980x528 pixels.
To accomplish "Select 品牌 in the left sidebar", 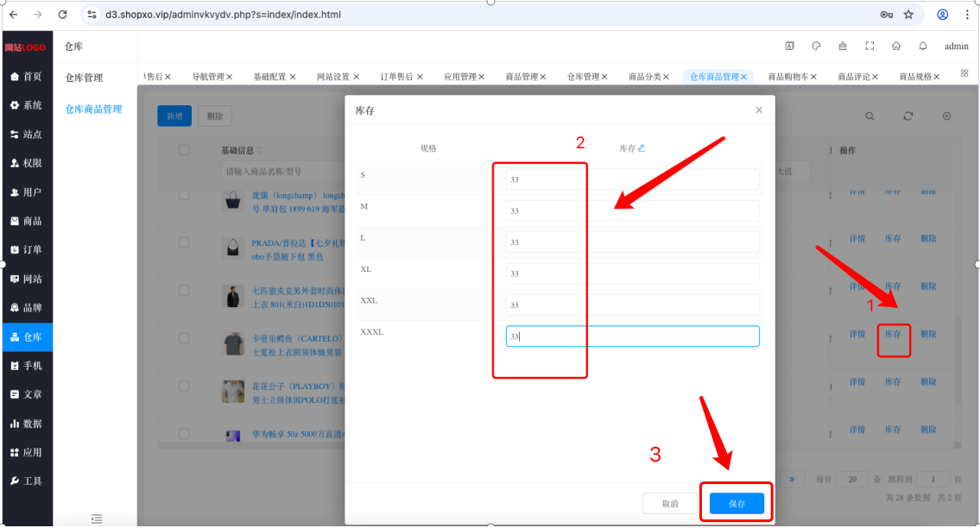I will 26,307.
